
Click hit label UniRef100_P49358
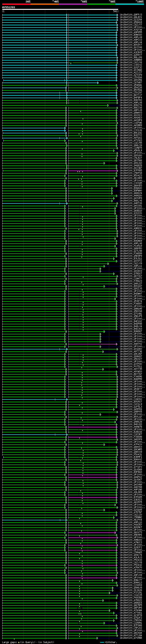pos(131,597)
